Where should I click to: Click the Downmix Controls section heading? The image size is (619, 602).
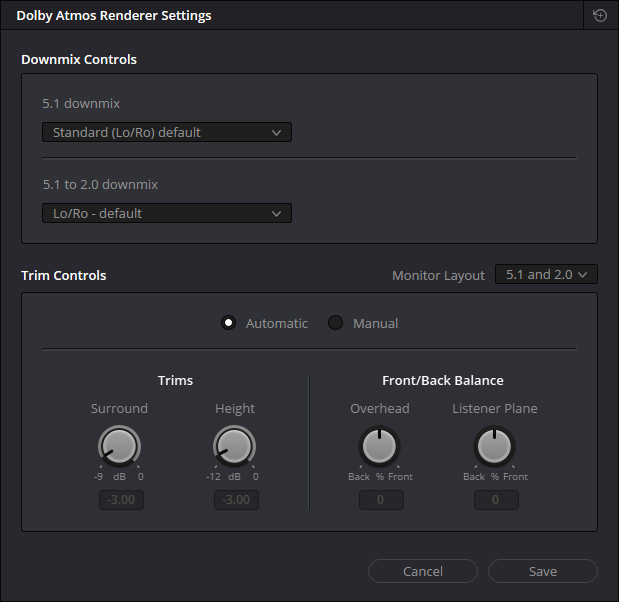(79, 59)
